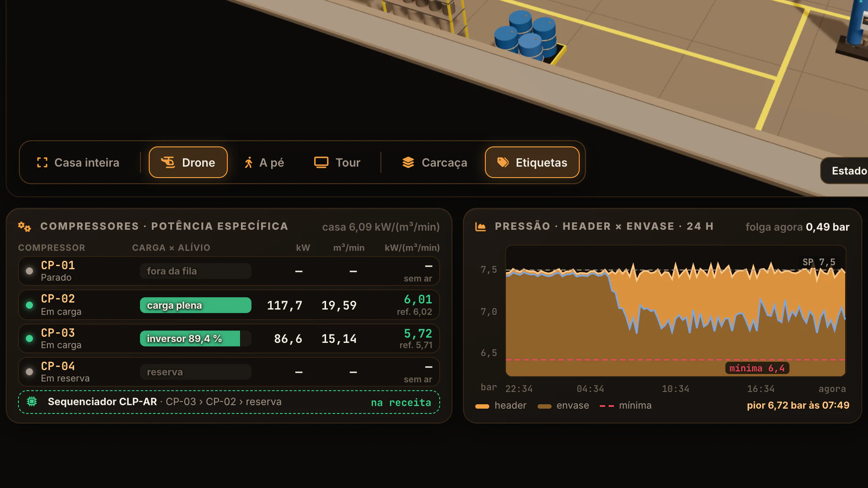
Task: Click the na receita status text
Action: 401,403
